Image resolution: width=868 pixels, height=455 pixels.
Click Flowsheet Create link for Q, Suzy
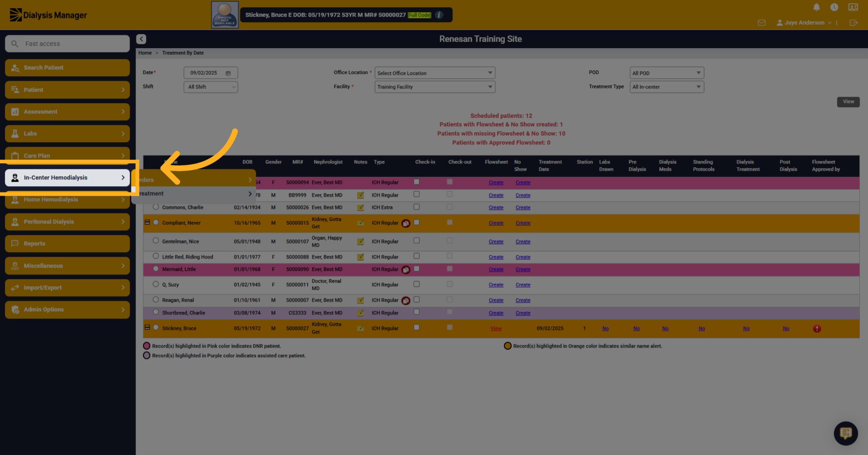[496, 285]
